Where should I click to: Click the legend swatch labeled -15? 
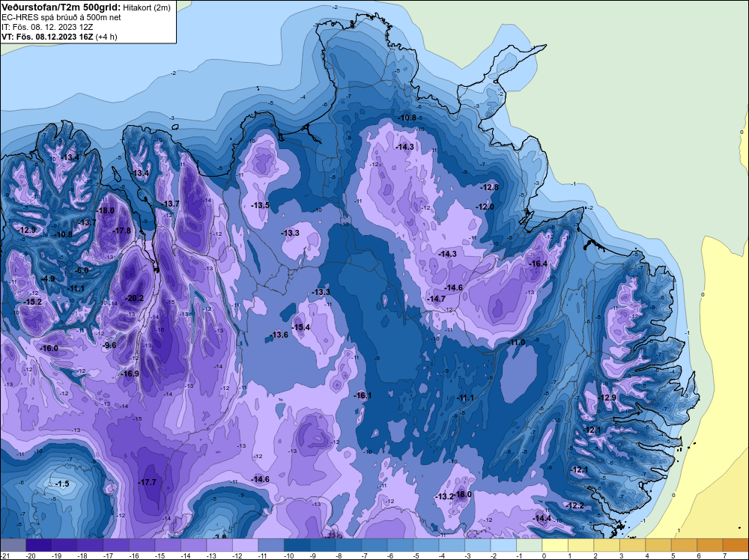(x=168, y=545)
